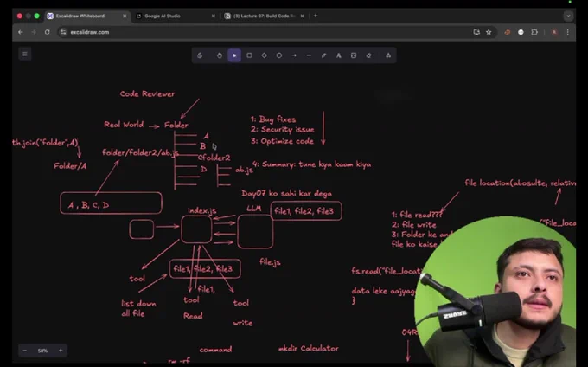Select the 'mkdir Calculator' text
588x367 pixels.
tap(308, 348)
